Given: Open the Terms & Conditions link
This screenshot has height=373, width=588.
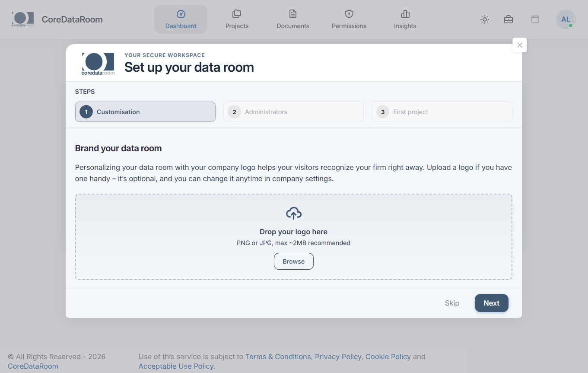Looking at the screenshot, I should click(x=278, y=357).
